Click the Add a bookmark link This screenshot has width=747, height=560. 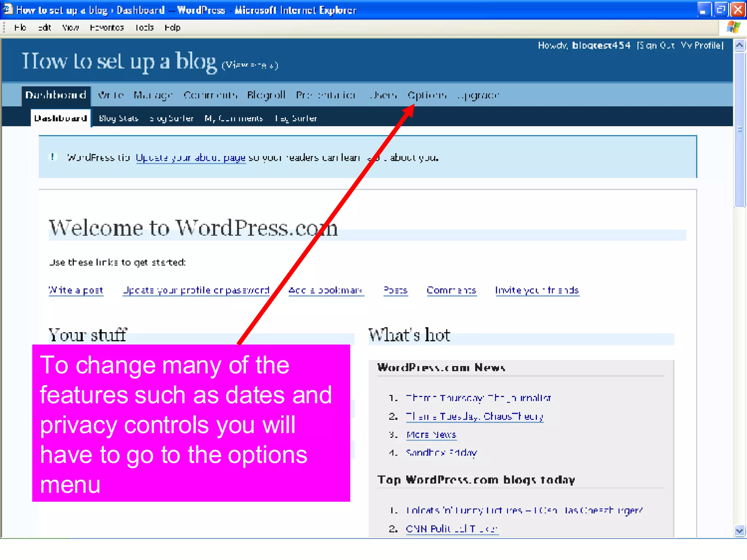[x=326, y=290]
